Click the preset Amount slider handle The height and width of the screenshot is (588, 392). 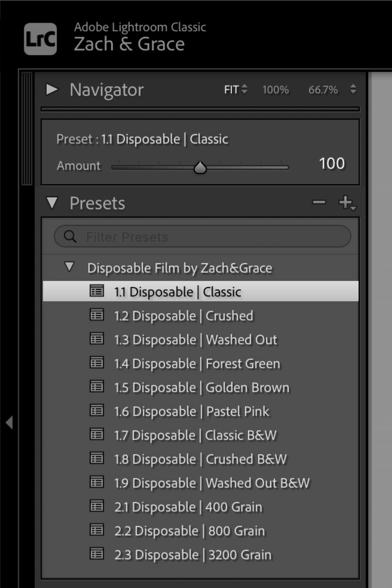[x=200, y=168]
